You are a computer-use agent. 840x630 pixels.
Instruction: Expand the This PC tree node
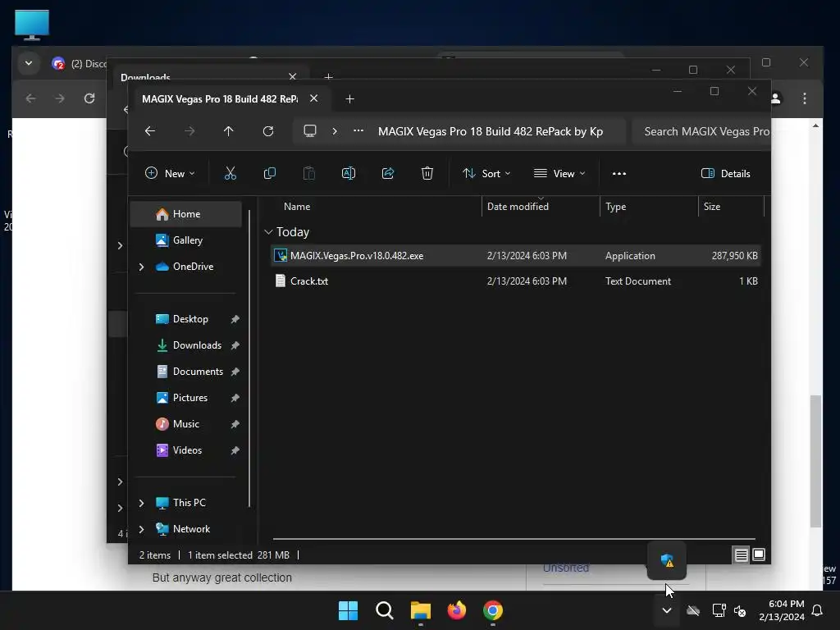click(x=141, y=503)
